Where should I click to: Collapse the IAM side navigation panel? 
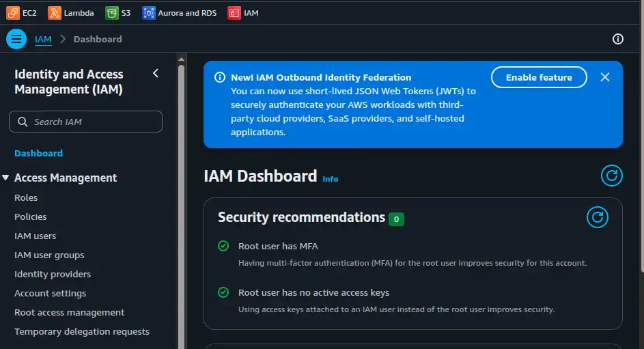(x=156, y=74)
